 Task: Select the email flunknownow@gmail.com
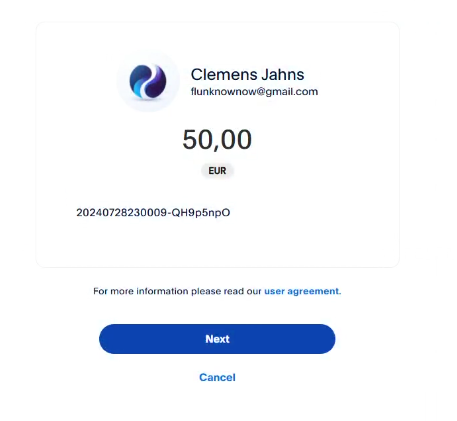pos(254,92)
